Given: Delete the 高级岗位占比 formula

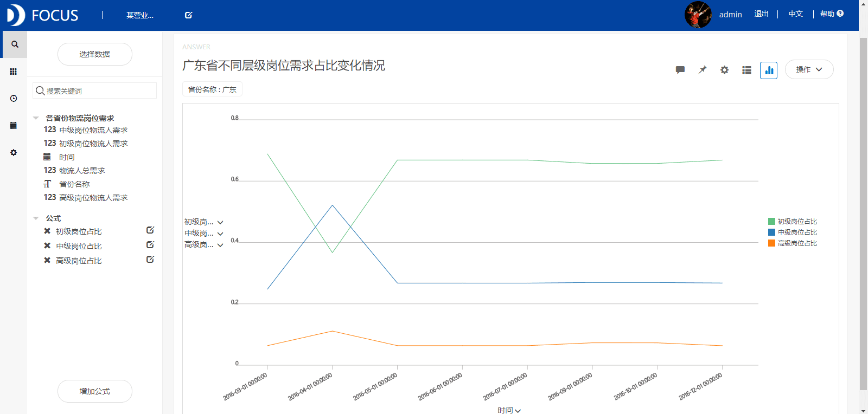Looking at the screenshot, I should click(x=47, y=260).
